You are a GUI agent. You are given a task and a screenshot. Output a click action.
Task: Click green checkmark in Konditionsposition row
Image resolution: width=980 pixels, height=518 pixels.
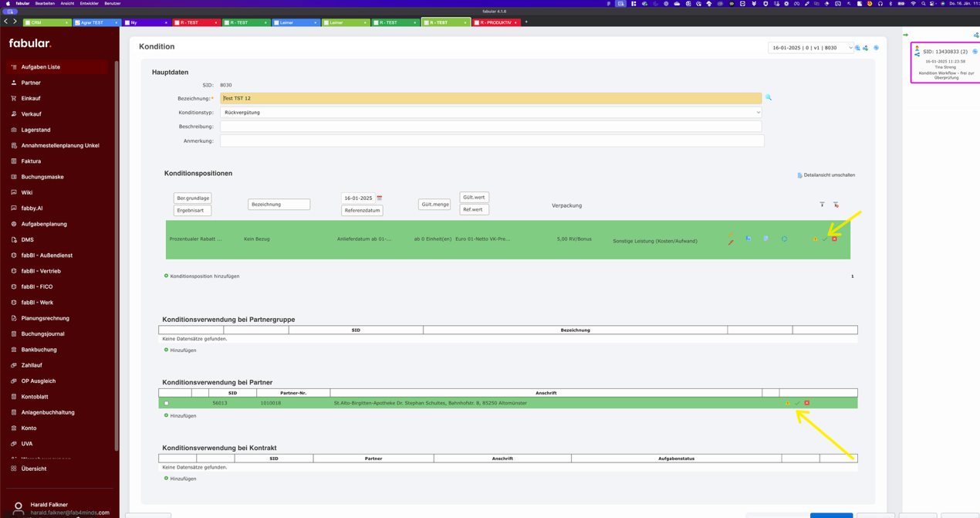click(825, 239)
